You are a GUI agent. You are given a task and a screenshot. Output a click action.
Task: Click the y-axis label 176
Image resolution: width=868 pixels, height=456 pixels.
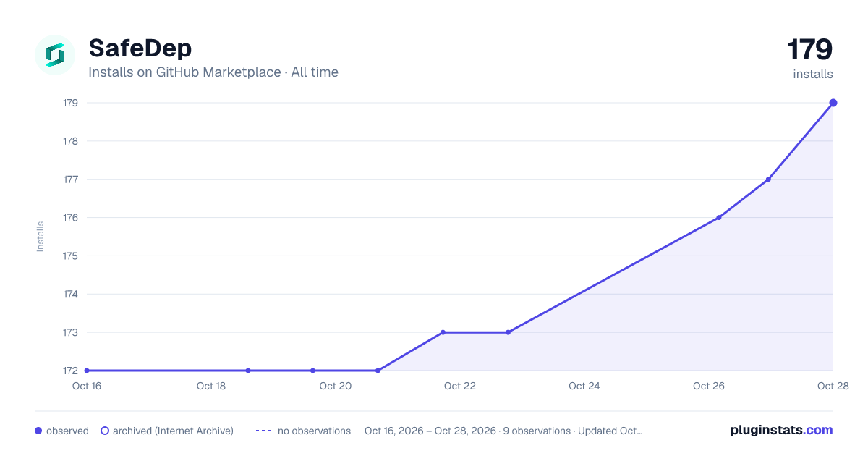click(x=70, y=218)
